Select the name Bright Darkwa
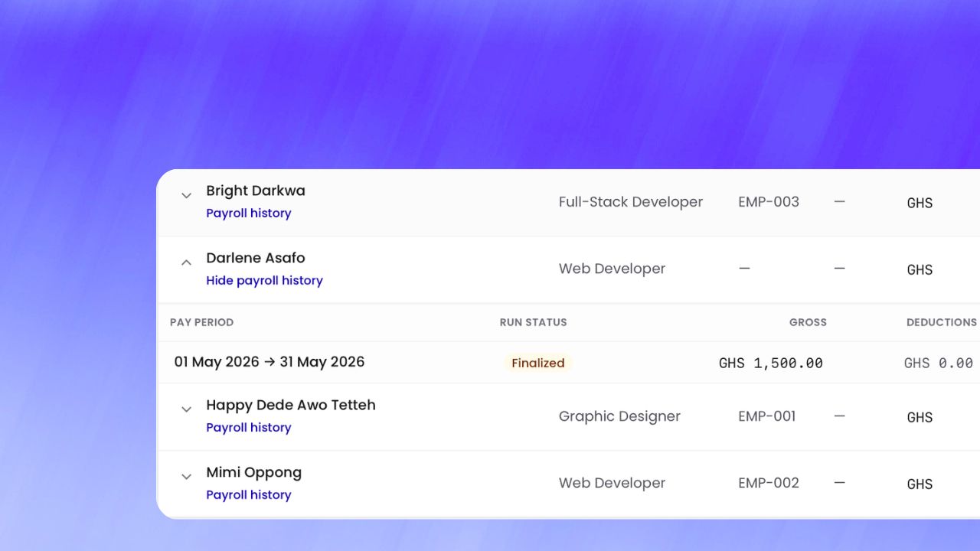980x551 pixels. pyautogui.click(x=256, y=191)
